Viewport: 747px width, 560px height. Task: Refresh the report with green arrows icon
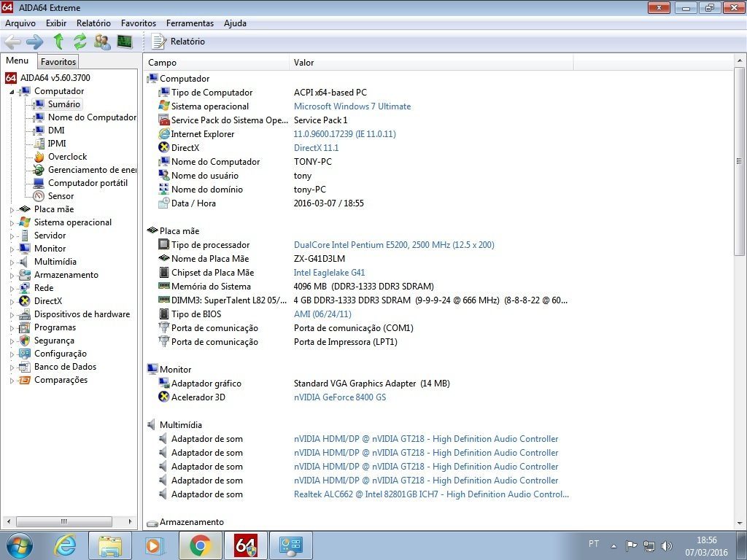(80, 42)
